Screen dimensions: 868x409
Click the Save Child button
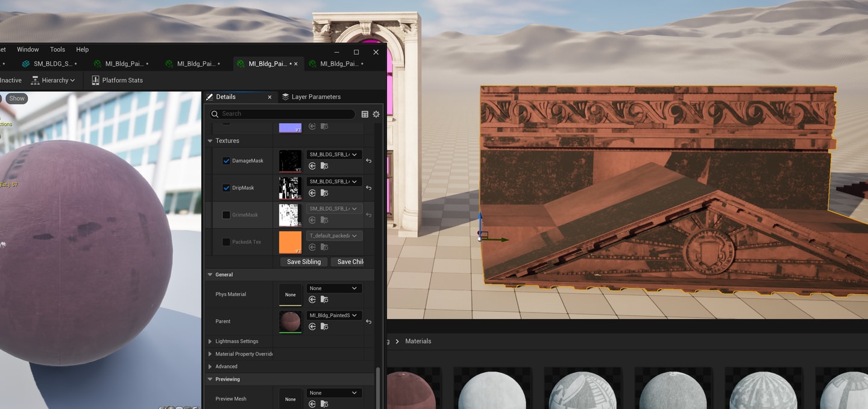point(348,262)
